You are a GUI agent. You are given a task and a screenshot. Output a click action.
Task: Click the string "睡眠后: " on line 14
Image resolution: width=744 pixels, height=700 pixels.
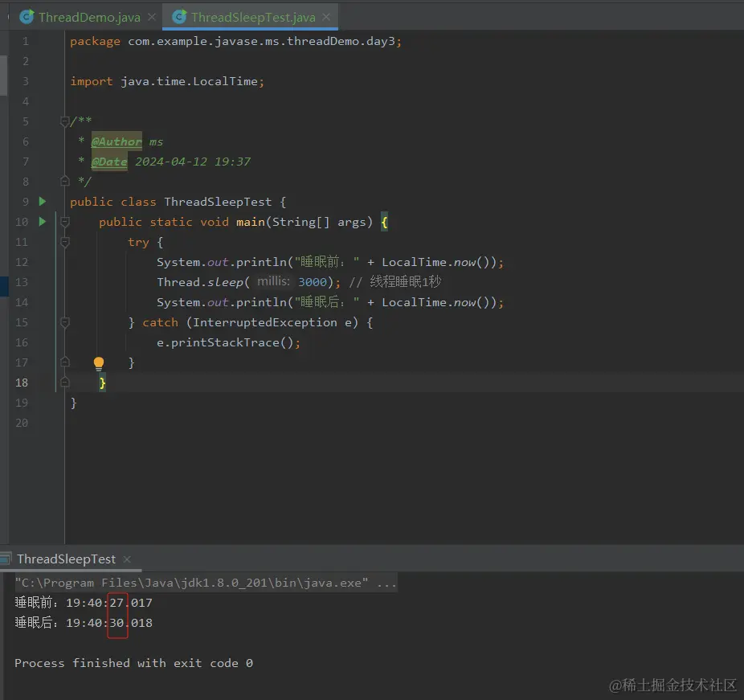327,302
